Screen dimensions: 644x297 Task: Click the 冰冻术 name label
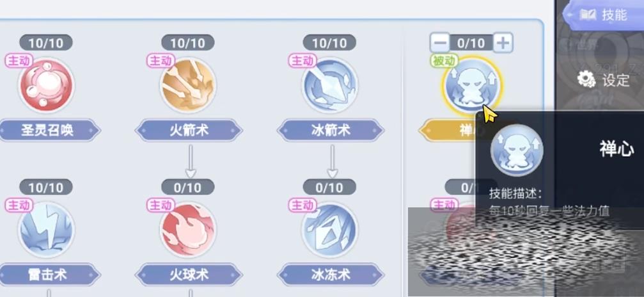[330, 275]
